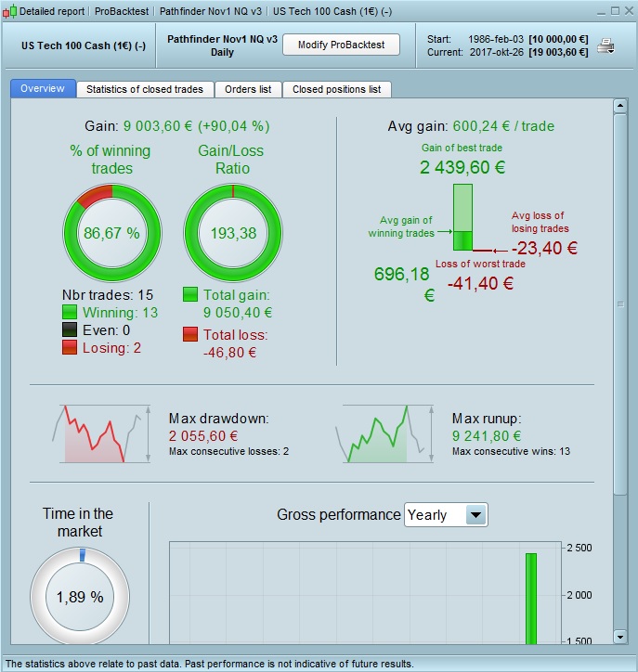Click the 2 439,60 € best trade value
Screen dimensions: 638x672
tap(462, 167)
